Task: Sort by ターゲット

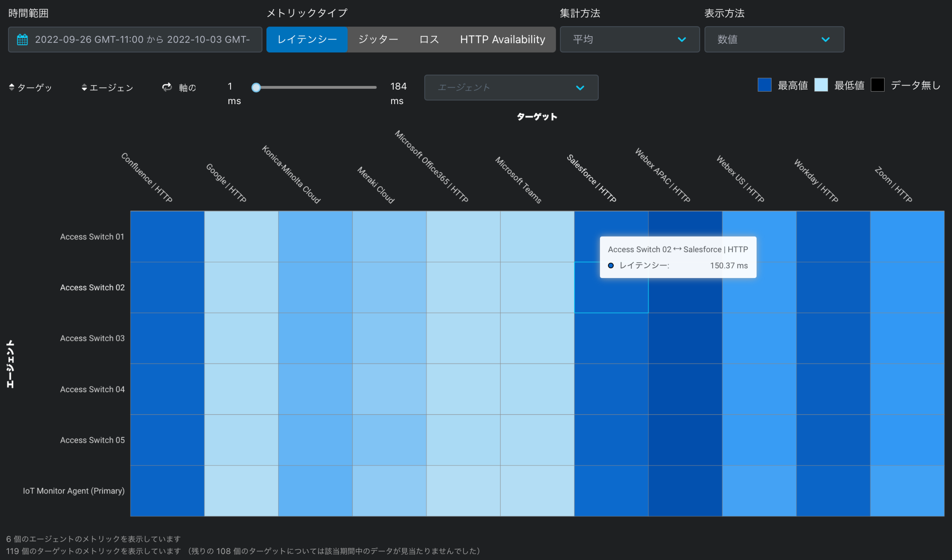Action: pos(30,88)
